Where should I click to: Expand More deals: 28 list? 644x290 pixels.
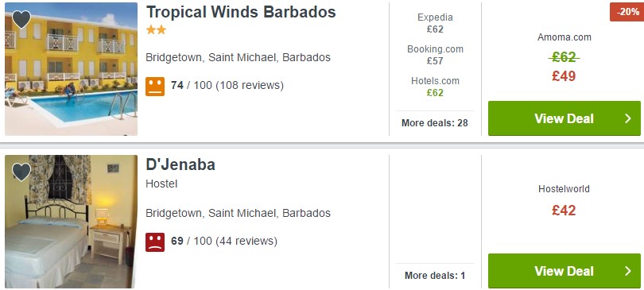pyautogui.click(x=435, y=122)
